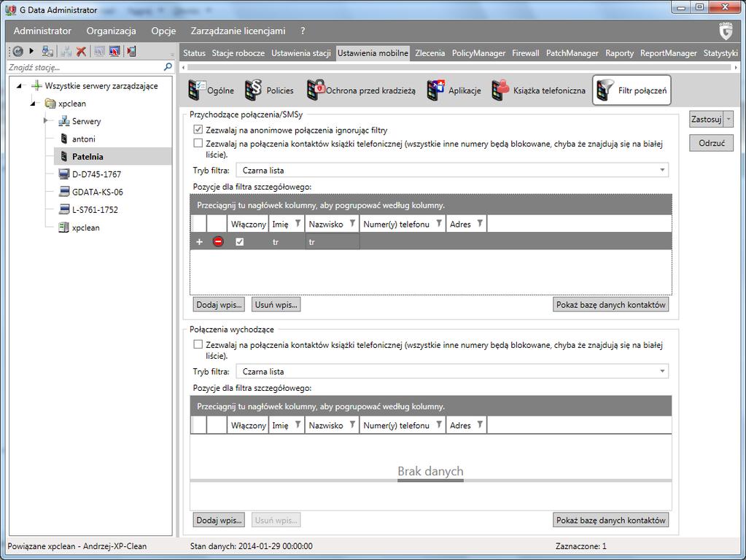Screen dimensions: 746x560
Task: Toggle allow anonymous calls ignoring filters checkbox
Action: coord(198,129)
